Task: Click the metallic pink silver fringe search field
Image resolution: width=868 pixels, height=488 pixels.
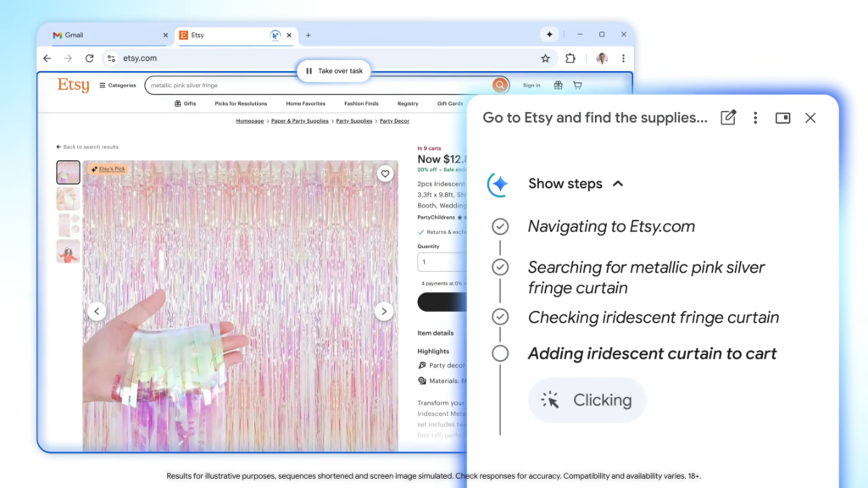Action: coord(319,86)
